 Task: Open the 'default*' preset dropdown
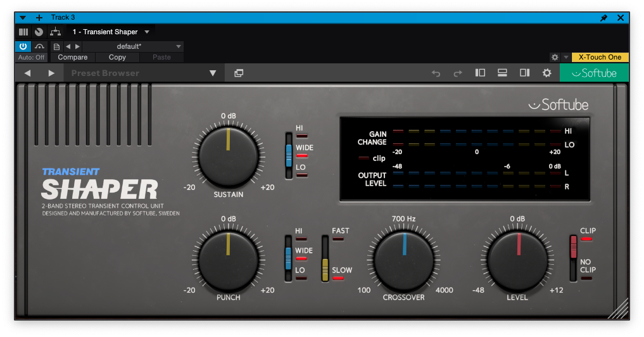[132, 46]
